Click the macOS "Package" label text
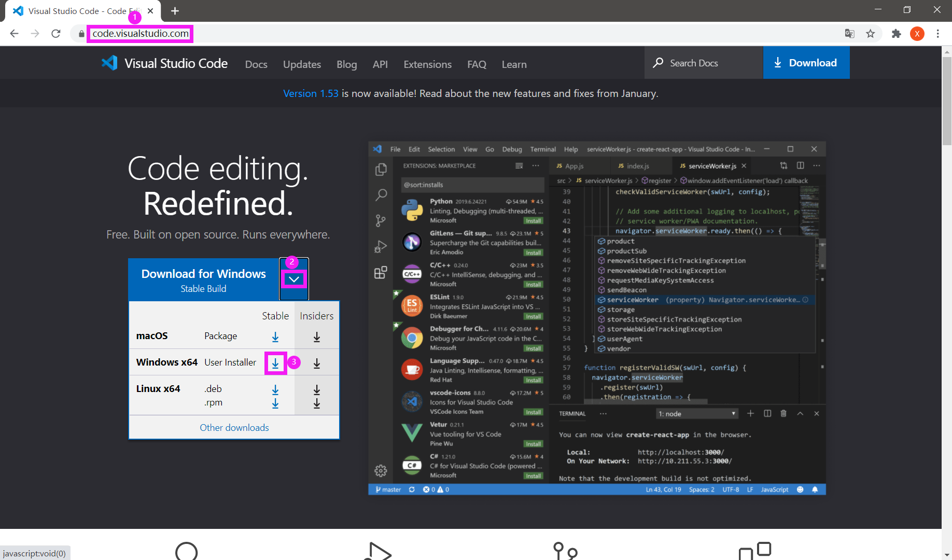Screen dimensions: 952x560 220,336
